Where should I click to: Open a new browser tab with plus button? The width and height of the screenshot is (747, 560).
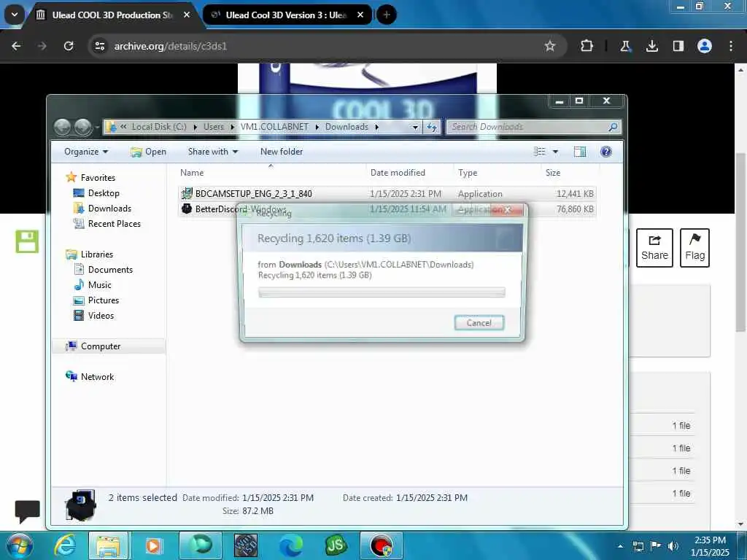click(x=387, y=15)
